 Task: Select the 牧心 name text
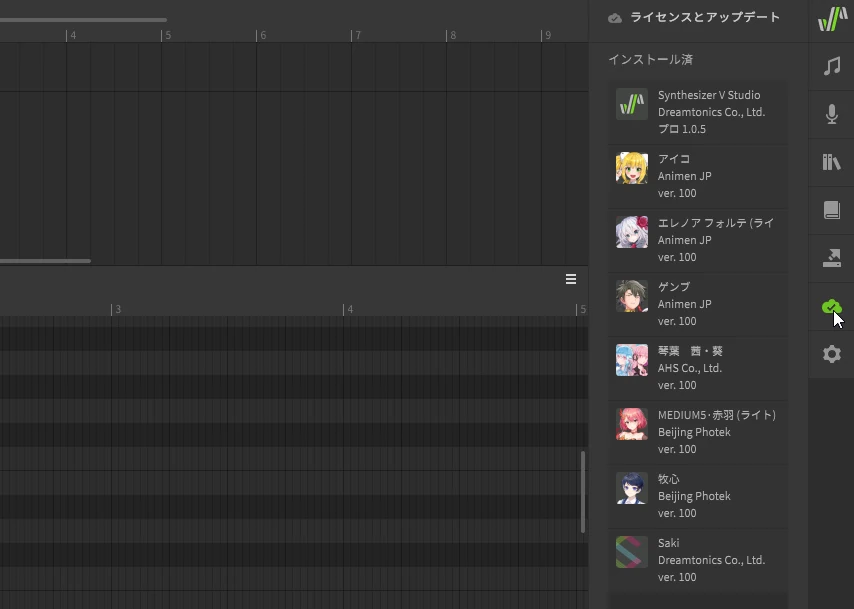point(668,479)
